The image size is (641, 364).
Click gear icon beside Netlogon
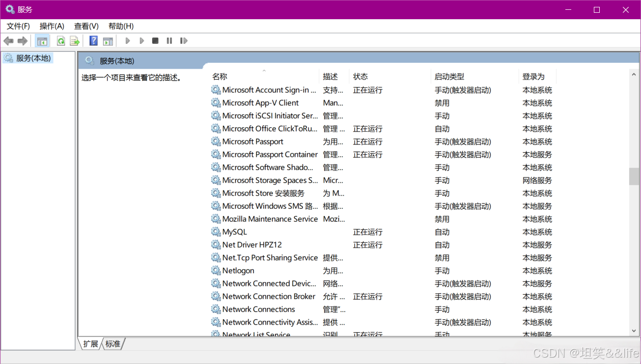pos(216,271)
